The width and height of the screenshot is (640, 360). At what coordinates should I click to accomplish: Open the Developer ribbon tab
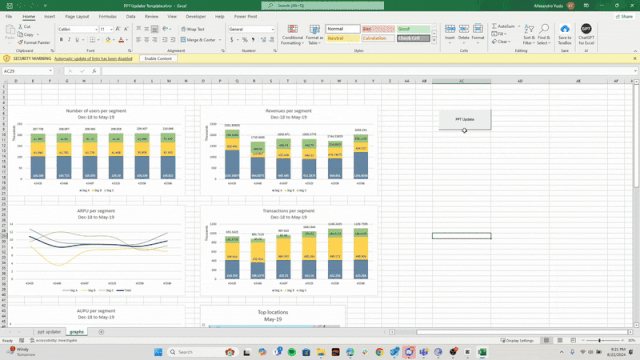point(196,17)
